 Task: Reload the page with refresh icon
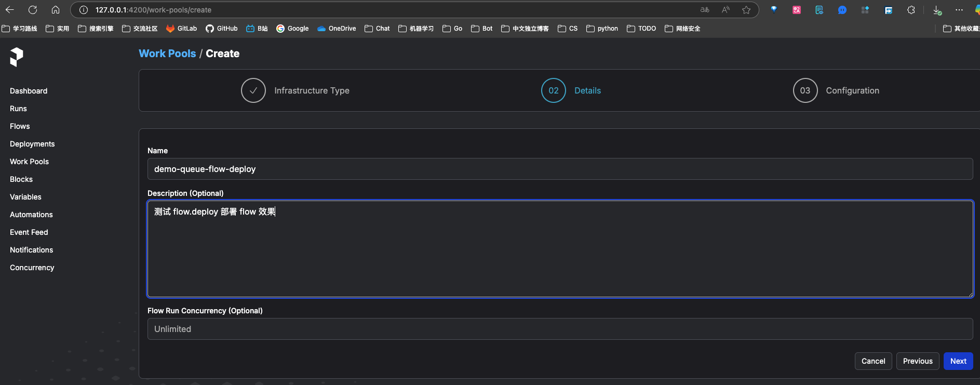coord(33,10)
